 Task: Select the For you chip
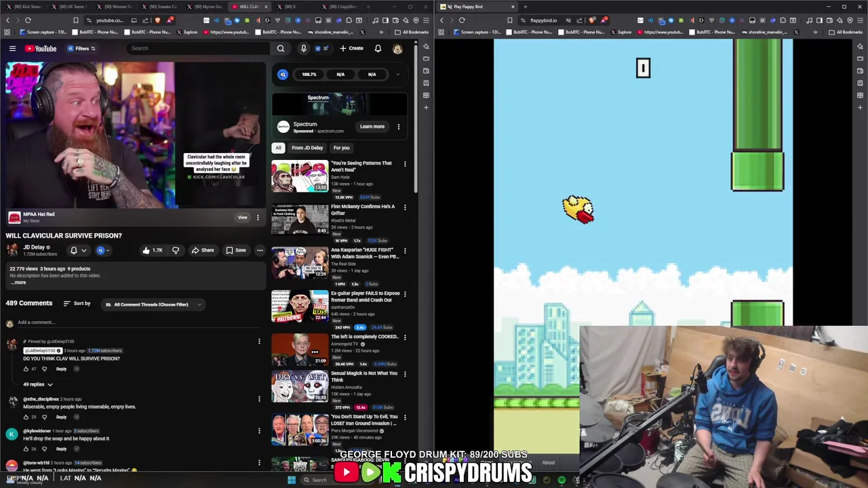[x=341, y=148]
